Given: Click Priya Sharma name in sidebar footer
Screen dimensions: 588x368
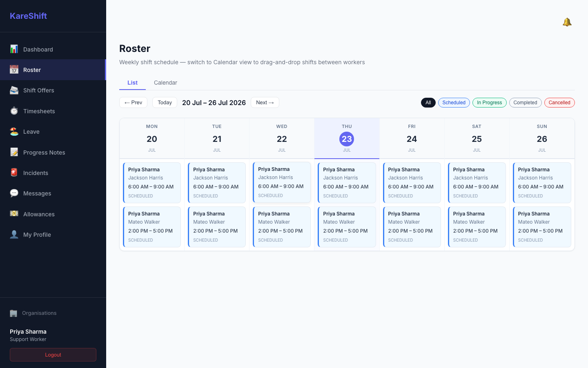Looking at the screenshot, I should pos(28,332).
